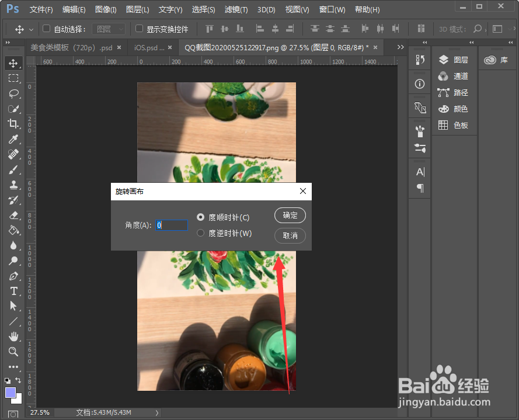Select the History Brush tool
This screenshot has width=519, height=420.
click(x=13, y=200)
